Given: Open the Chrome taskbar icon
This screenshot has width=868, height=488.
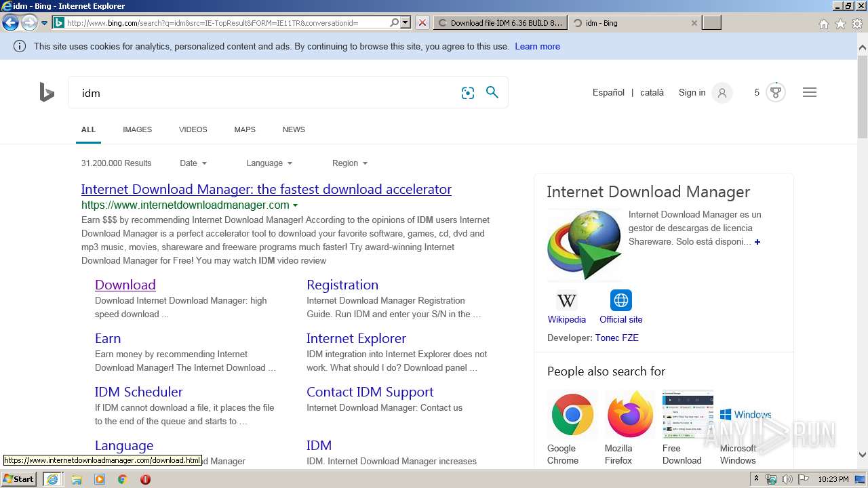Looking at the screenshot, I should 123,479.
